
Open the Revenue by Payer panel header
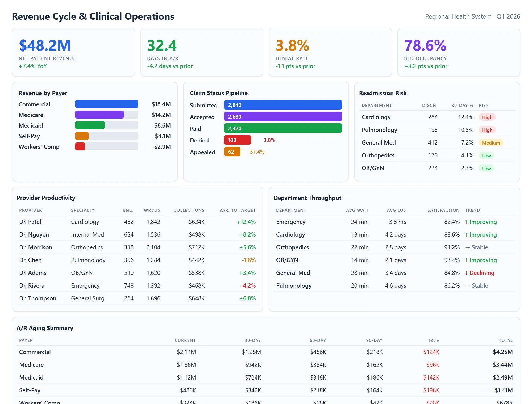click(x=43, y=93)
